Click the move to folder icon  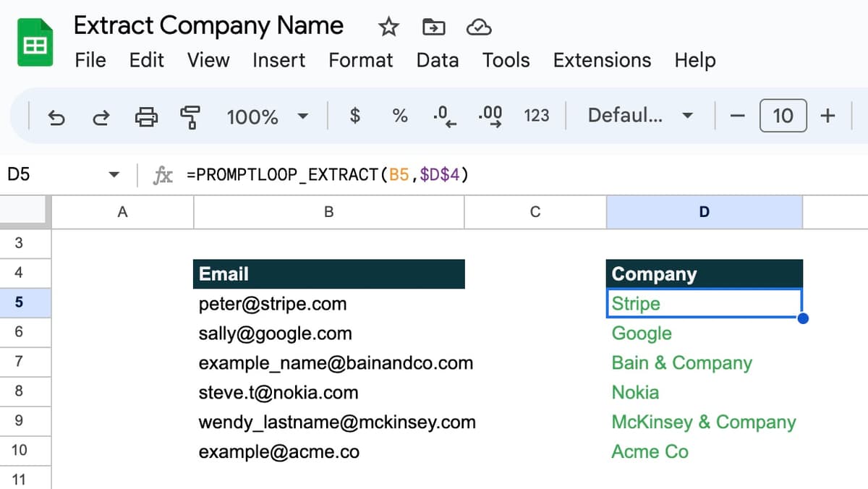click(x=433, y=27)
